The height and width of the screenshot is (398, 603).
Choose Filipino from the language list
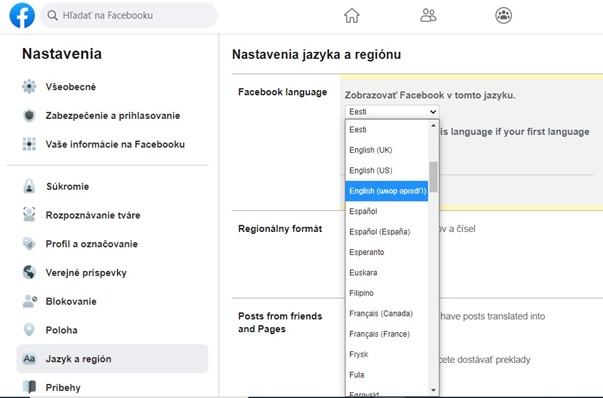(387, 293)
